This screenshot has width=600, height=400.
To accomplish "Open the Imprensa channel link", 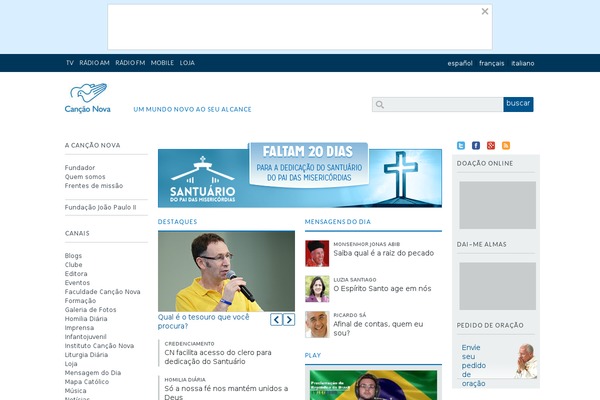I will tap(79, 328).
